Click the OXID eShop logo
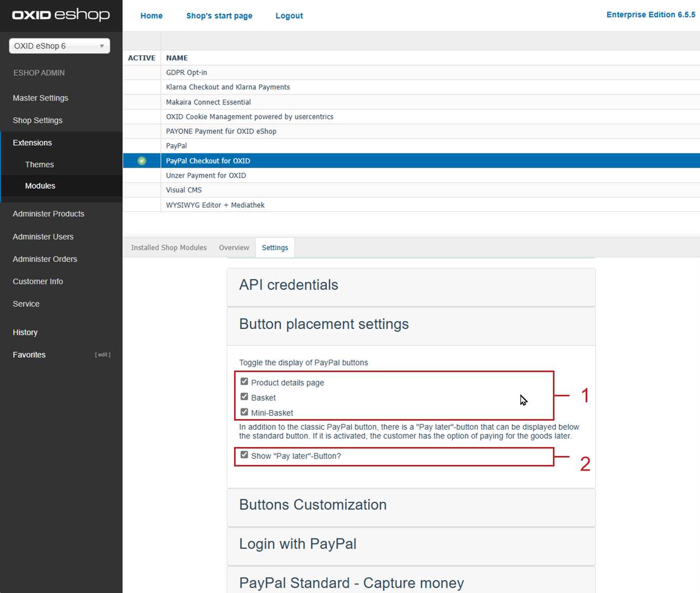 (61, 15)
